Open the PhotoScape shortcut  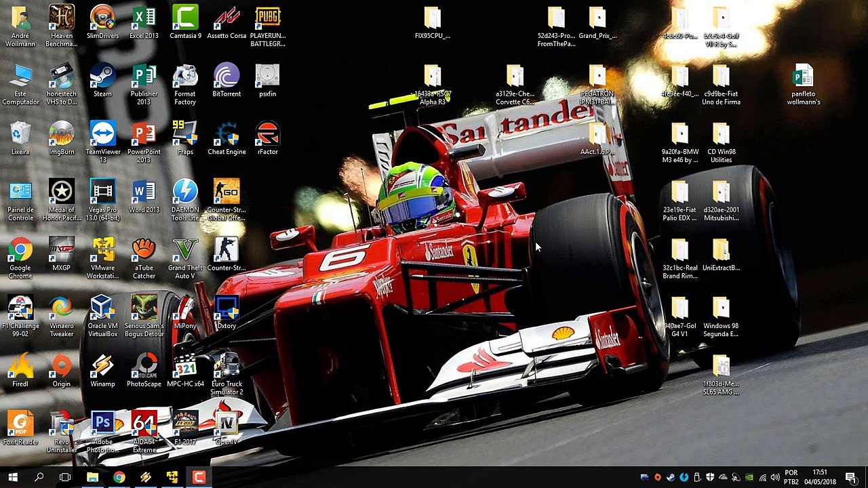[x=144, y=371]
